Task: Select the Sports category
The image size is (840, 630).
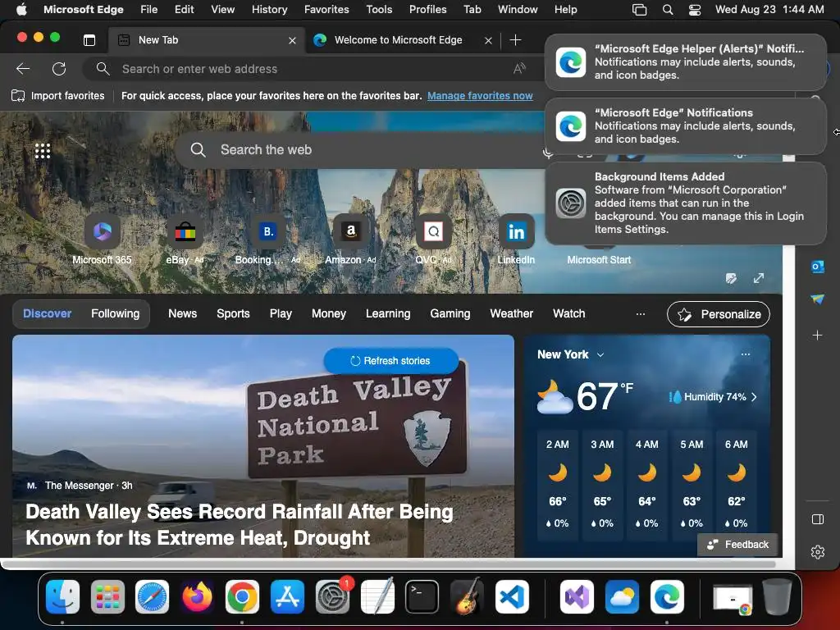Action: (x=233, y=314)
